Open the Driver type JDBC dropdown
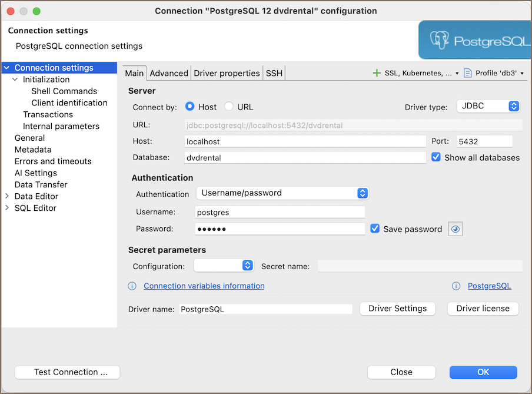The height and width of the screenshot is (394, 532). pos(488,107)
